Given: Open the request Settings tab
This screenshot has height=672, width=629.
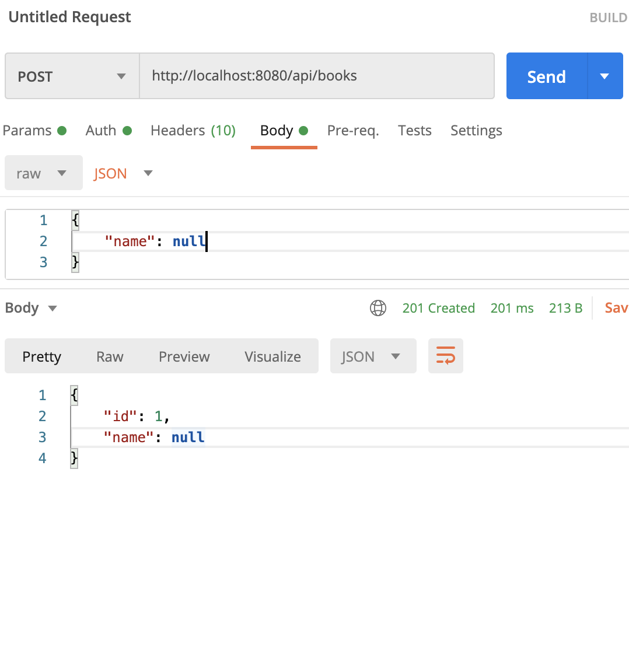Looking at the screenshot, I should tap(476, 130).
